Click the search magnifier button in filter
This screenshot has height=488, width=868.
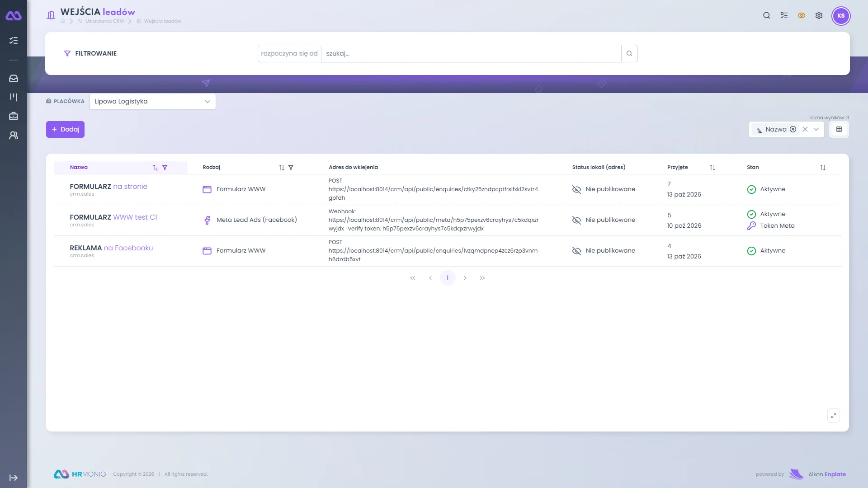(x=629, y=53)
